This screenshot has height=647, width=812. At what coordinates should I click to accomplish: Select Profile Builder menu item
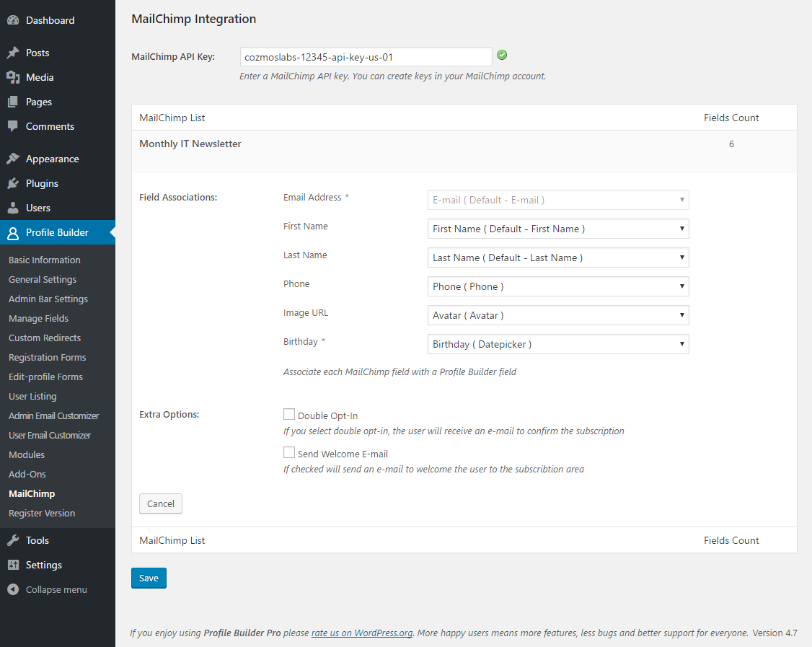[58, 232]
